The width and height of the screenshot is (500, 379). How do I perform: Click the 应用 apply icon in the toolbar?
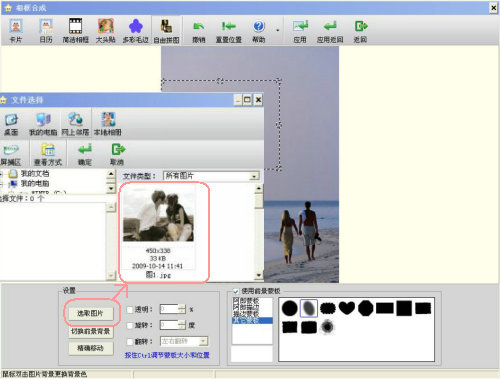point(300,30)
